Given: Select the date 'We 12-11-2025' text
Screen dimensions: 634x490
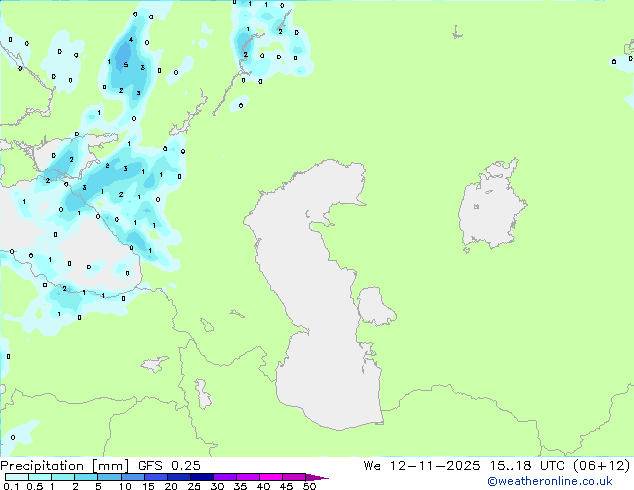Looking at the screenshot, I should tap(422, 466).
